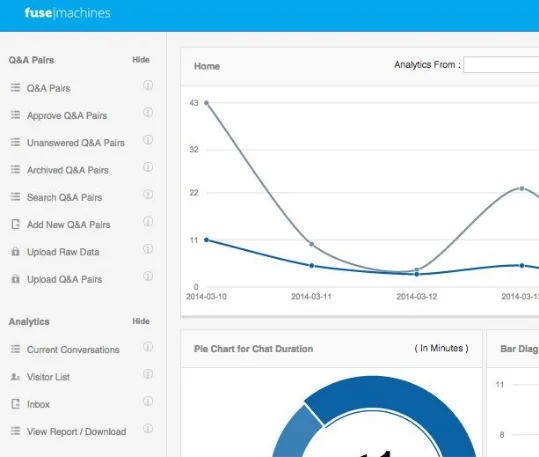Click the list icon beside Search Q&A Pairs

(x=15, y=197)
